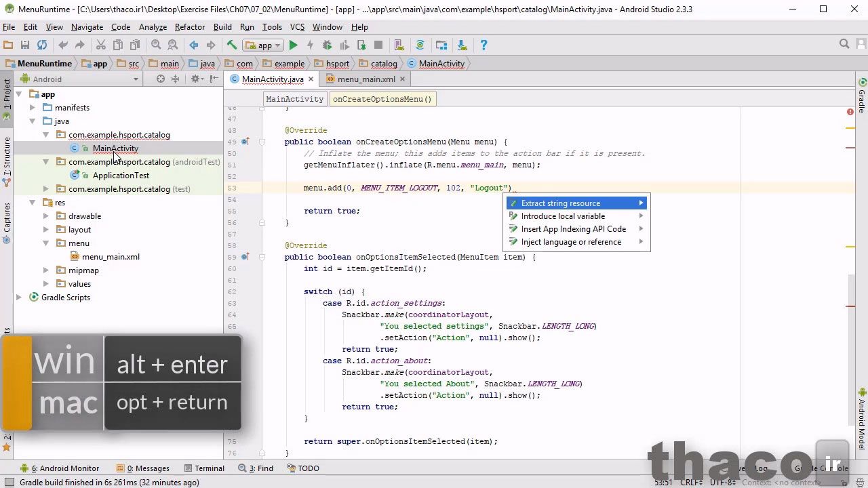Open the SDK Manager download icon
The height and width of the screenshot is (488, 868).
[x=462, y=45]
